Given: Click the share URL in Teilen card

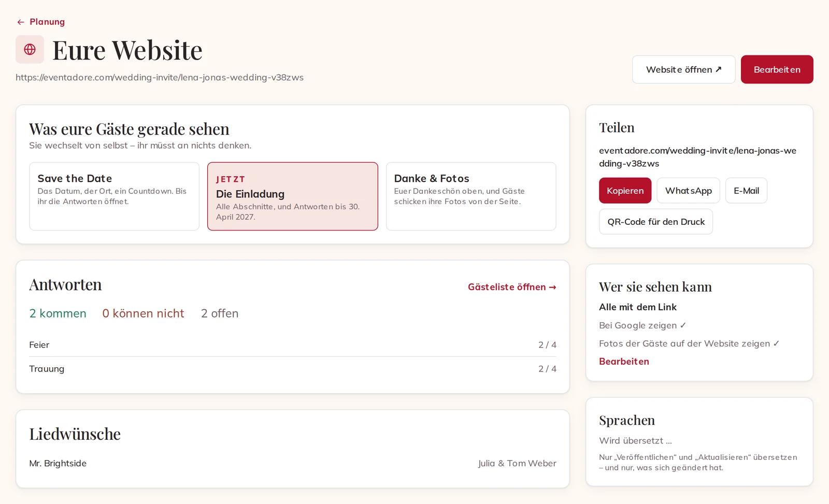Looking at the screenshot, I should (x=697, y=157).
